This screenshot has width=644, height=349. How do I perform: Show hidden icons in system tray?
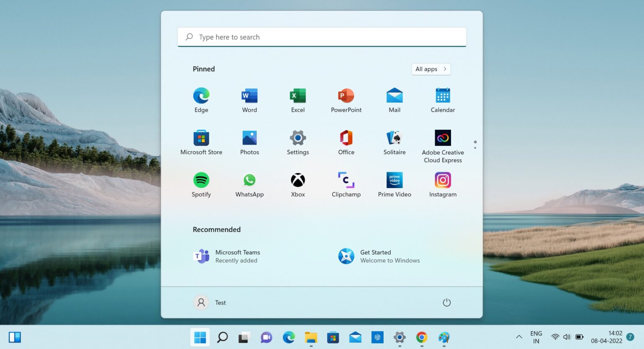pos(519,337)
